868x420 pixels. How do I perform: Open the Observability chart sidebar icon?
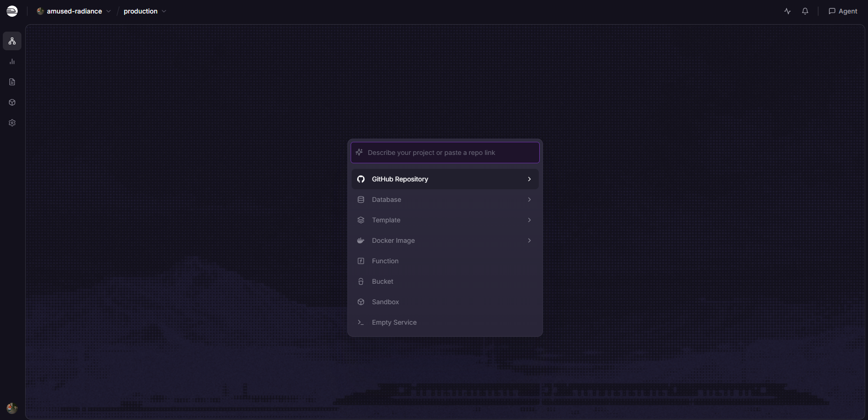12,61
